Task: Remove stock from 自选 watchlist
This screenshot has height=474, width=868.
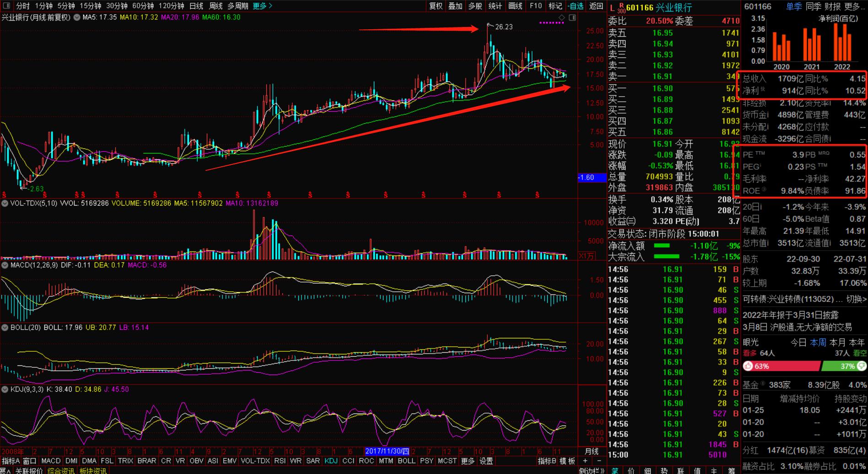Action: point(576,6)
